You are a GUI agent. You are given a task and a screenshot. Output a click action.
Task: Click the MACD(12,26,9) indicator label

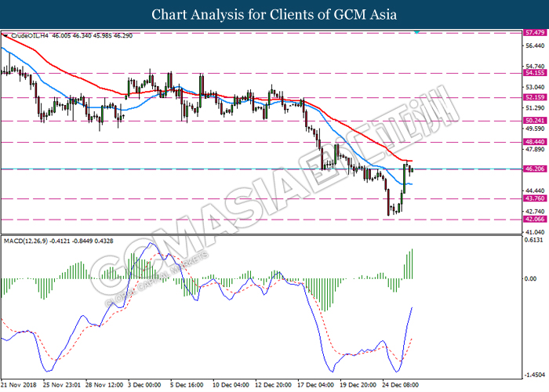tap(26, 241)
